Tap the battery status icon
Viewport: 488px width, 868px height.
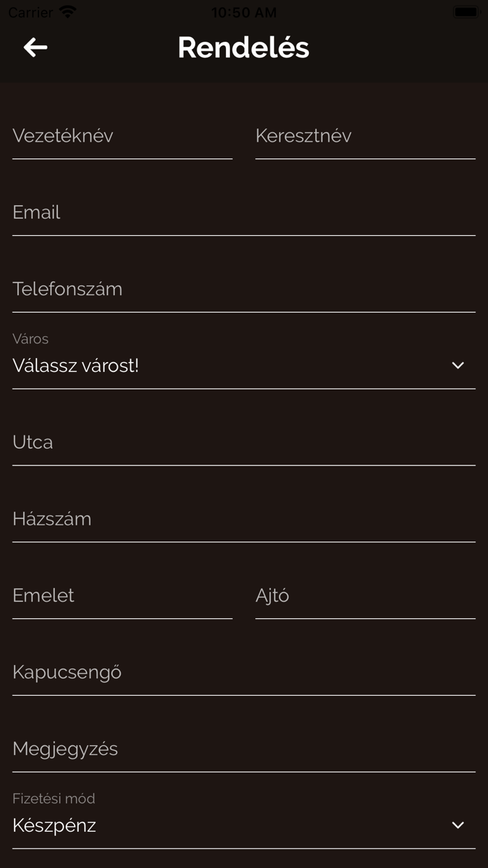click(x=464, y=12)
